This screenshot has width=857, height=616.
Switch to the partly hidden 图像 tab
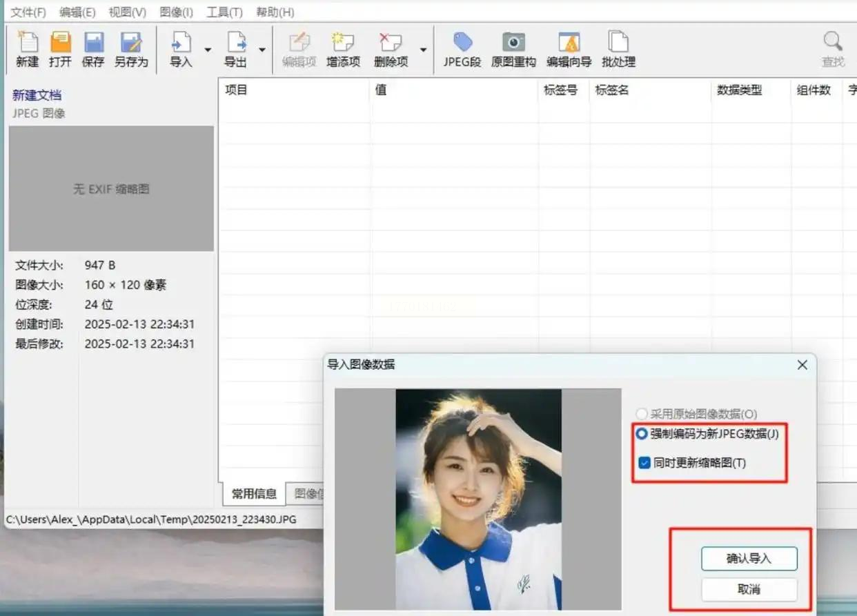[306, 493]
